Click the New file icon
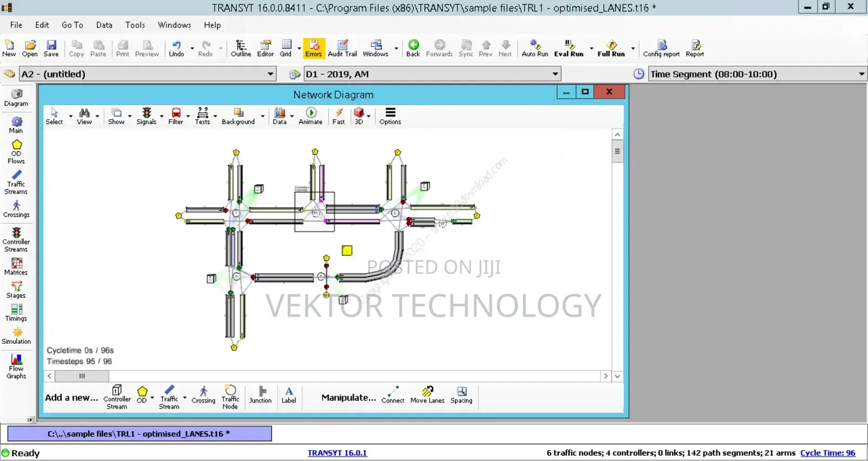 tap(9, 48)
